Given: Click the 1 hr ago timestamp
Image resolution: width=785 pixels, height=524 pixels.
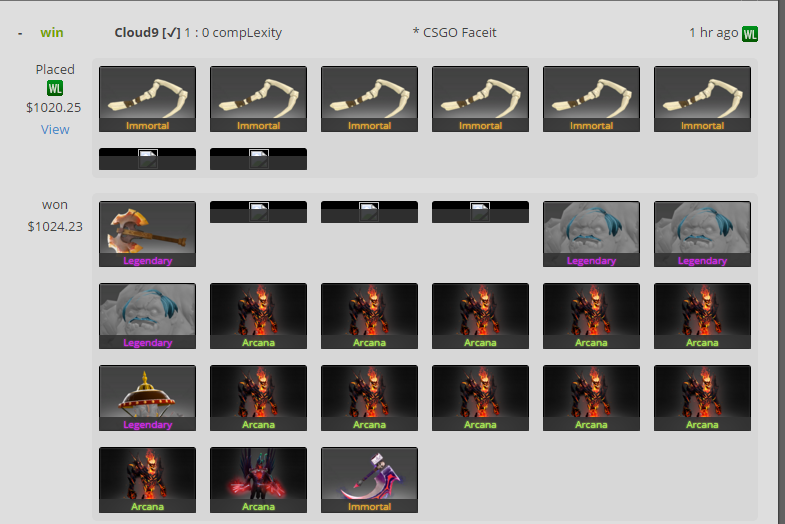Looking at the screenshot, I should (x=713, y=33).
